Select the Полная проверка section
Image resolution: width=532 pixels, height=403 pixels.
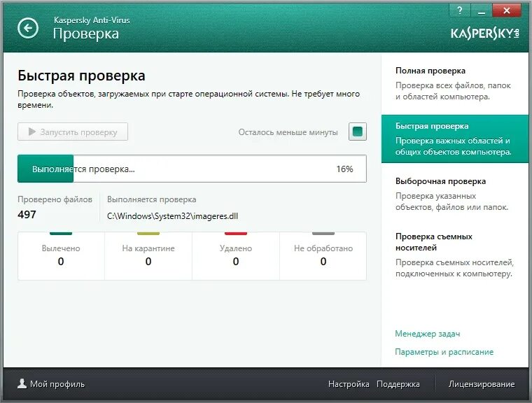click(455, 84)
